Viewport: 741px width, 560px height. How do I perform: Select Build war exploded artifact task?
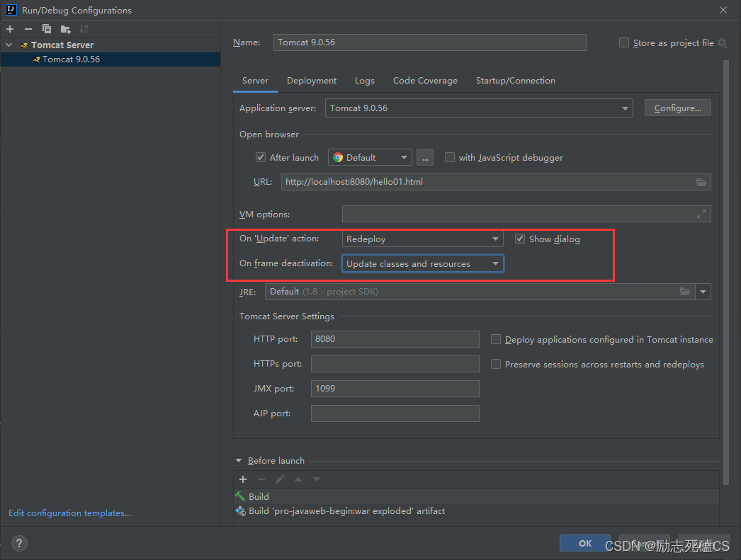tap(476, 511)
